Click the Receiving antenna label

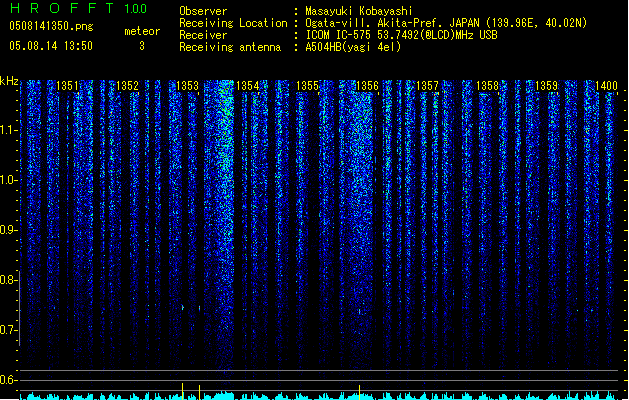coord(230,47)
